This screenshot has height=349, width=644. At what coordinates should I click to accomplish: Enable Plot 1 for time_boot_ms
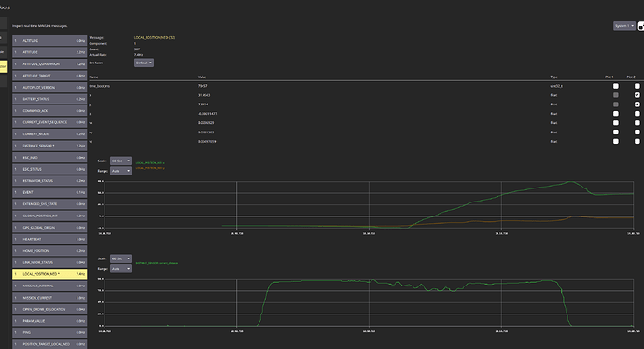point(616,86)
